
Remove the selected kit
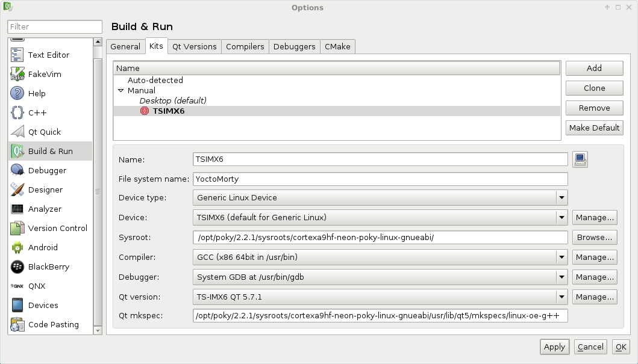[595, 108]
